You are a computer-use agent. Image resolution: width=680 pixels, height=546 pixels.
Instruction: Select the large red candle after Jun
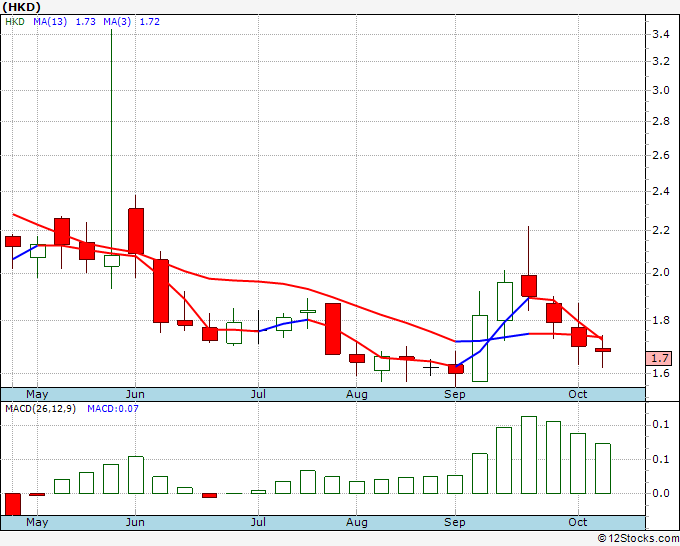pyautogui.click(x=161, y=291)
